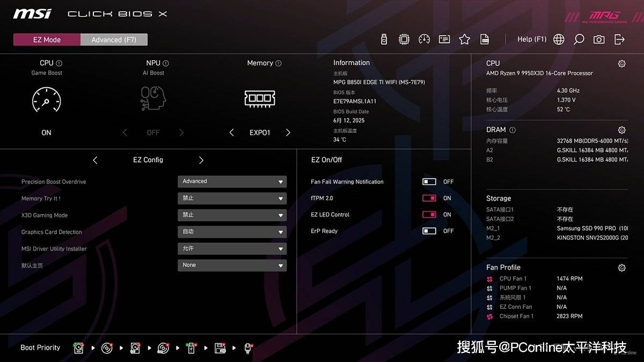Click the NPU info circle icon
The width and height of the screenshot is (644, 362).
coord(166,63)
